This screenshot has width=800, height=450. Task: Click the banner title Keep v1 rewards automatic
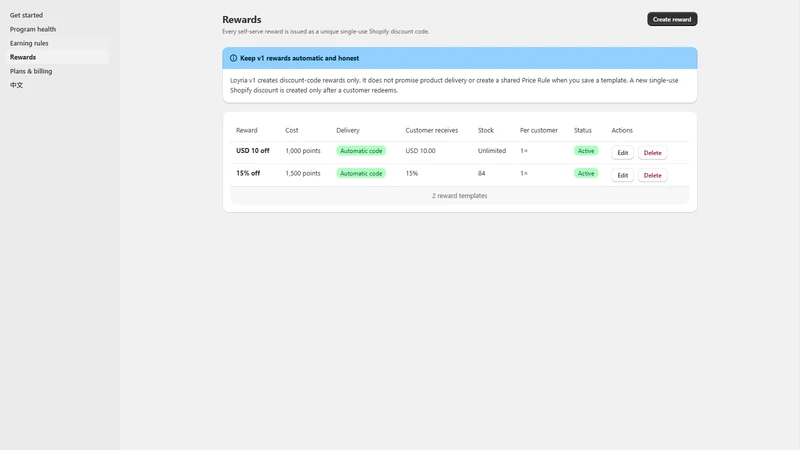[x=299, y=58]
